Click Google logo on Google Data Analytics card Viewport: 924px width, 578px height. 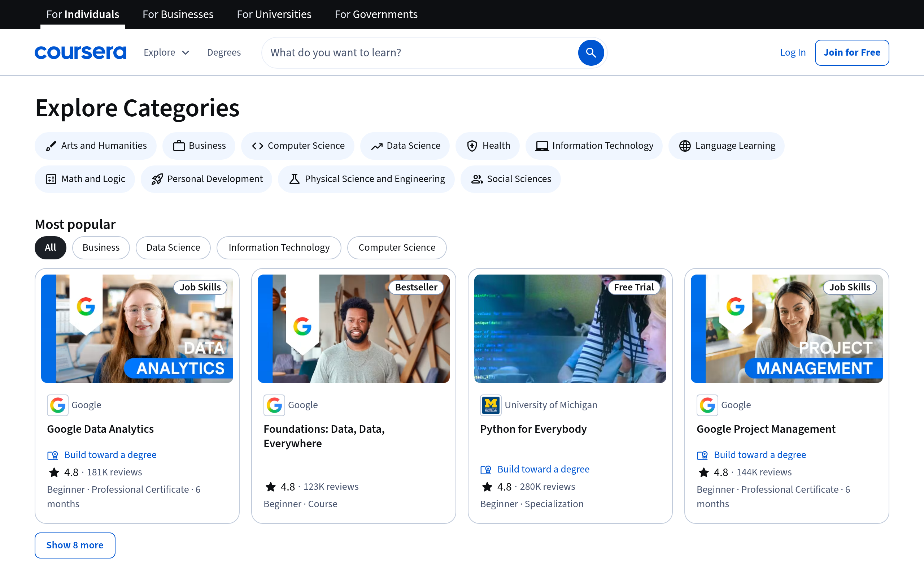point(58,405)
